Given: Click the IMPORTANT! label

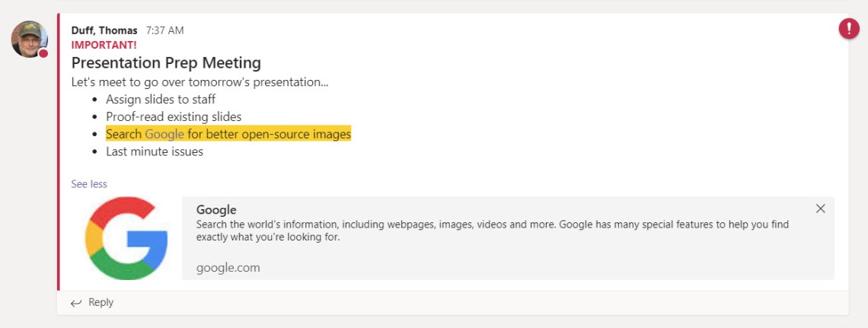Looking at the screenshot, I should click(x=104, y=45).
